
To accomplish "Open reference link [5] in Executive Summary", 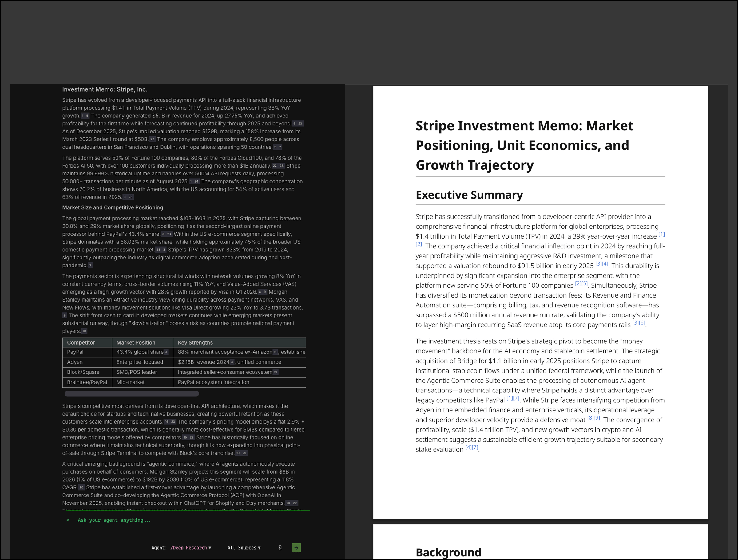I will tap(584, 283).
